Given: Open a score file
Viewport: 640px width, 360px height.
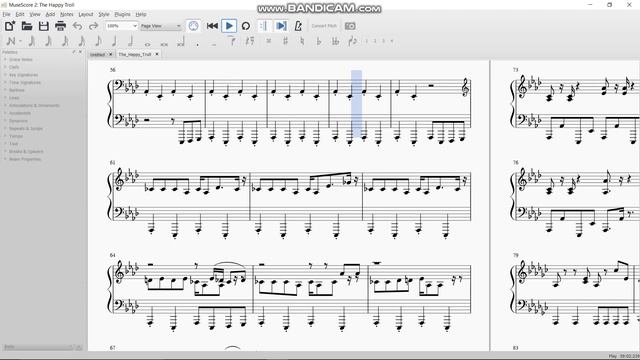Looking at the screenshot, I should (27, 26).
